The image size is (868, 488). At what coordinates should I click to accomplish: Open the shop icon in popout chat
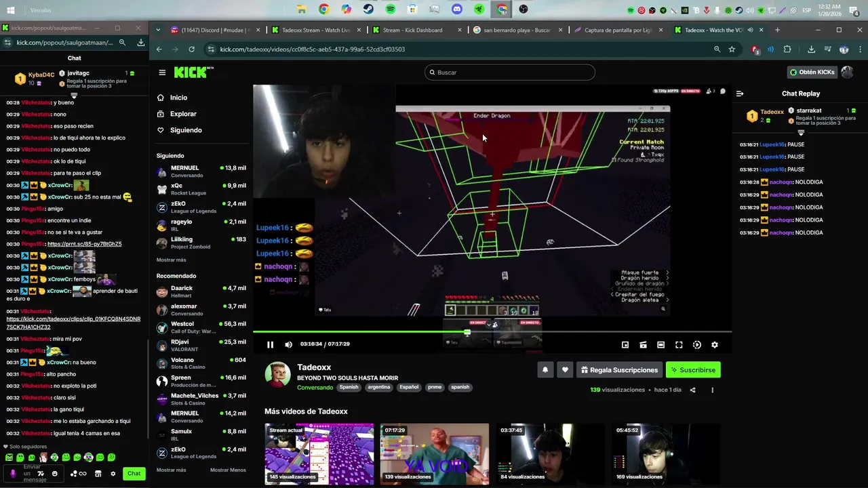pyautogui.click(x=98, y=474)
